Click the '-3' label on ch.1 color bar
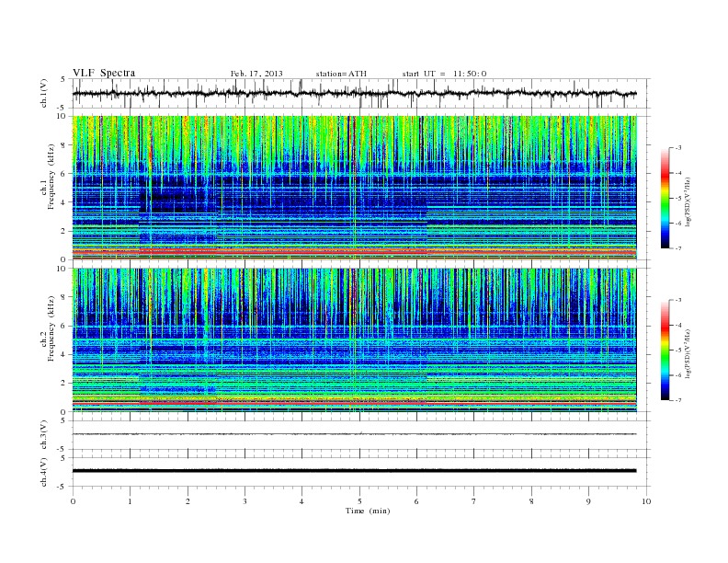728x563 pixels. [x=678, y=148]
